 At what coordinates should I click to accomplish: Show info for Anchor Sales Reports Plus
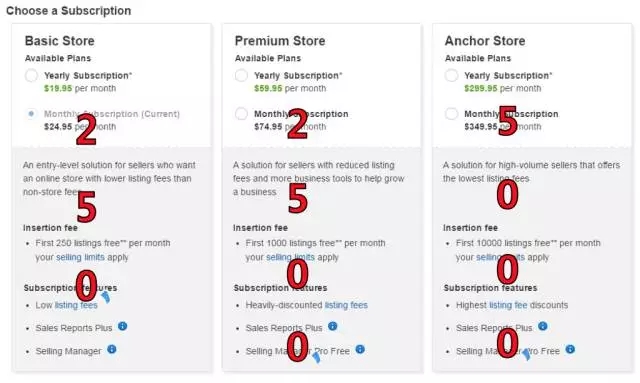(x=542, y=326)
